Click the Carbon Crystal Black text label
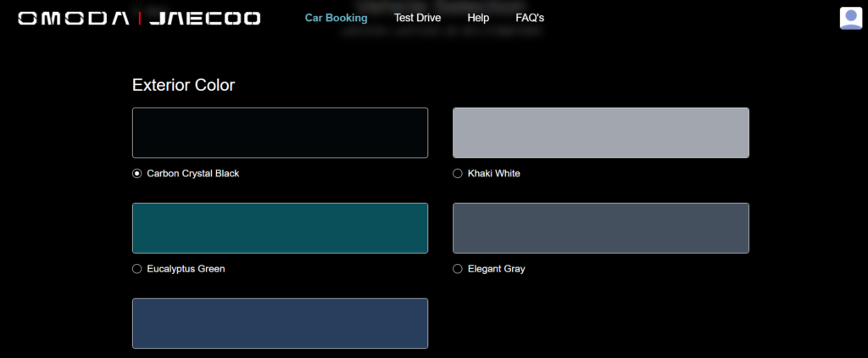 (x=193, y=174)
